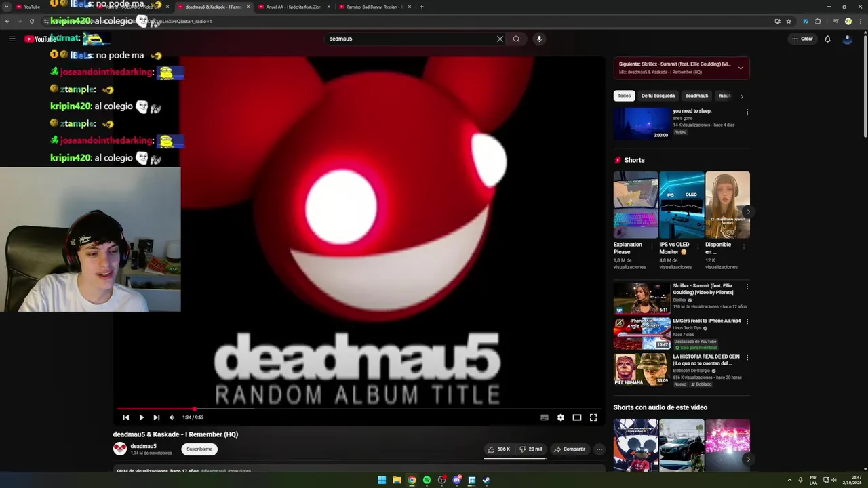868x488 pixels.
Task: Show next Shorts with the arrow
Action: pyautogui.click(x=748, y=211)
